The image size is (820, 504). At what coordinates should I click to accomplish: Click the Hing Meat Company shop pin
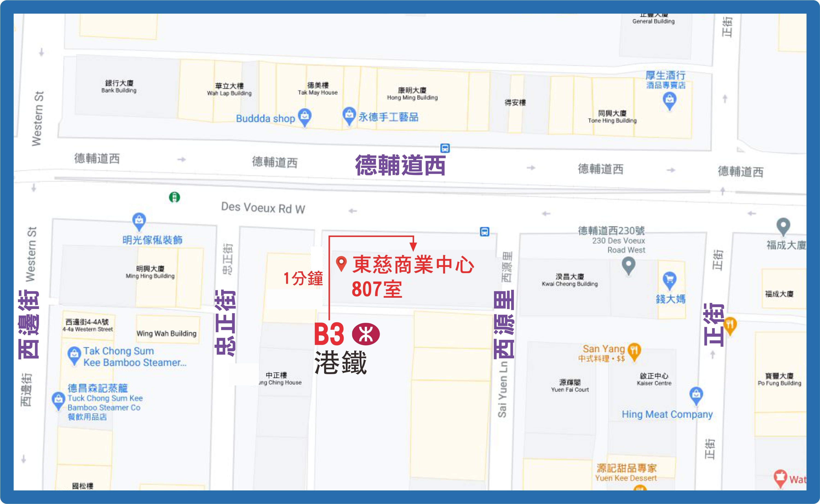(696, 396)
